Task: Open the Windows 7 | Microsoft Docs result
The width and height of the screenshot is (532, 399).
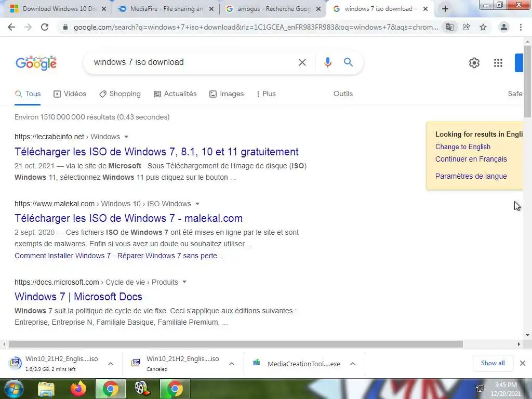Action: (78, 297)
